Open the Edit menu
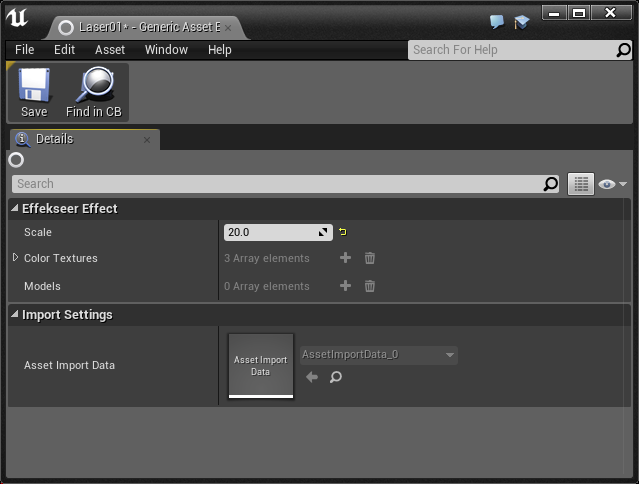Screen dimensions: 639x484 click(x=64, y=50)
